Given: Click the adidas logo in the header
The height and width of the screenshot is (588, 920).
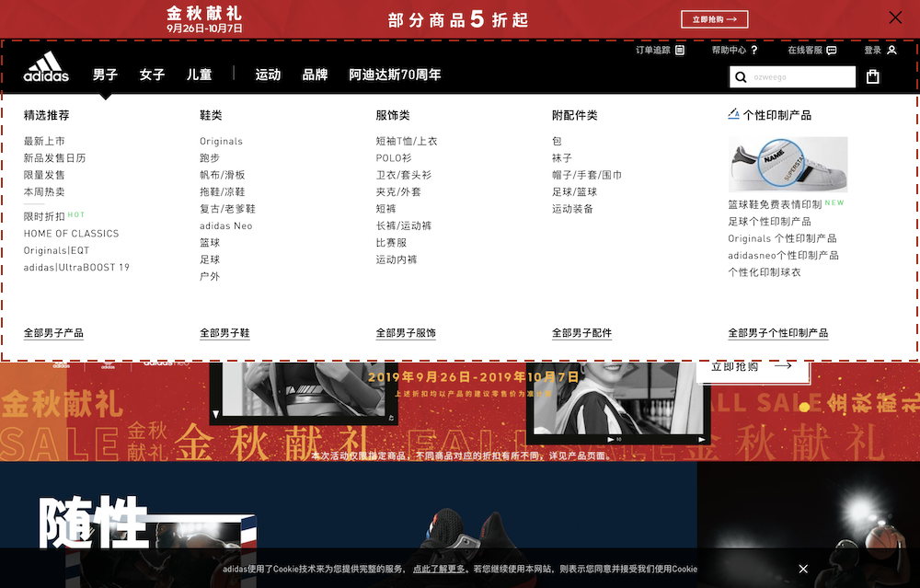Looking at the screenshot, I should (x=46, y=67).
